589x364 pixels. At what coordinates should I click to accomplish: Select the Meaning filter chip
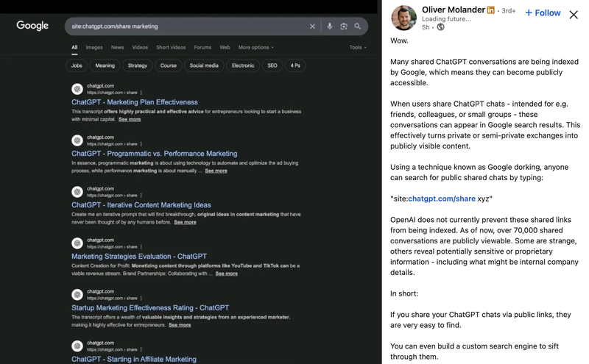105,65
